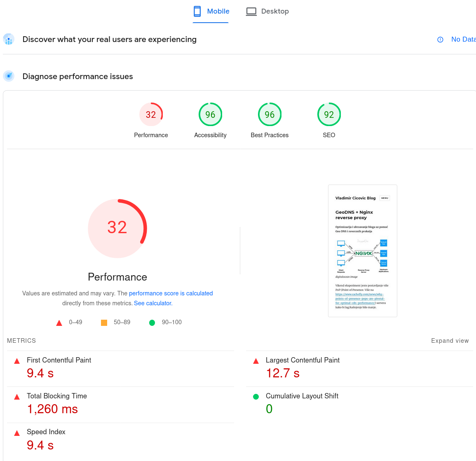
Task: Click the real users experience icon
Action: (9, 39)
